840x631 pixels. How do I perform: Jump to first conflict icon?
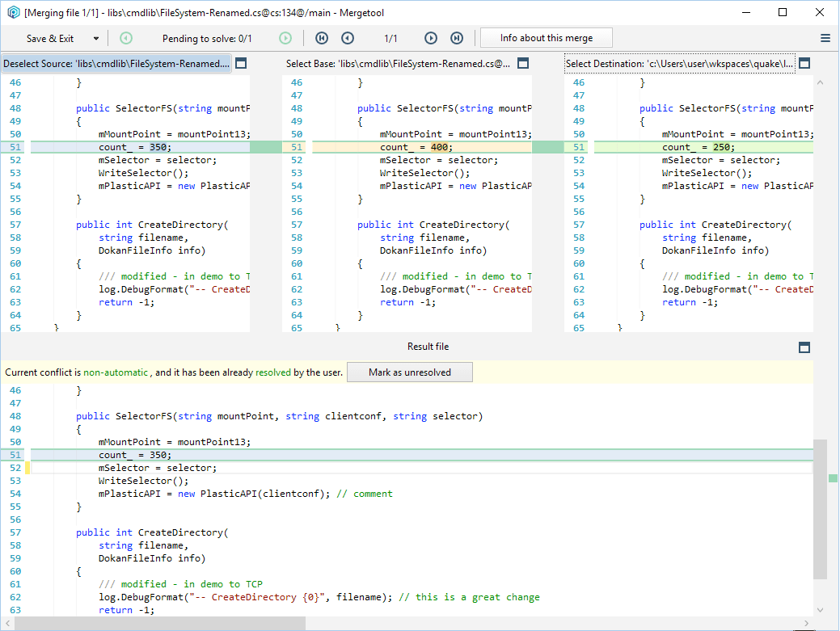tap(322, 38)
